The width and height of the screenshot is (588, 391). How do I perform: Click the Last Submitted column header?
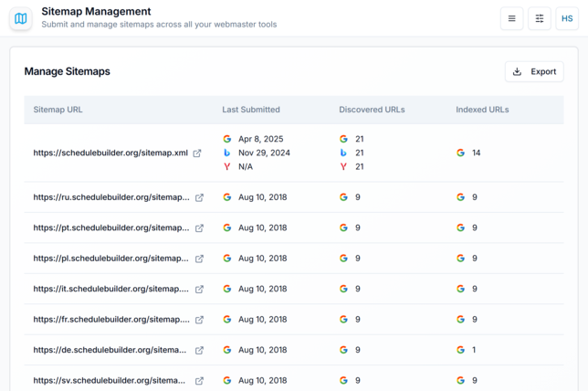[x=251, y=110]
